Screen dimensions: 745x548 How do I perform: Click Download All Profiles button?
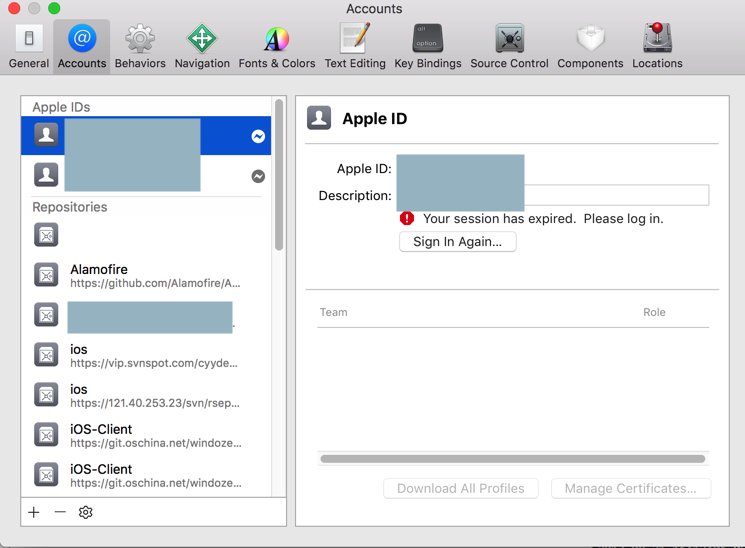[x=461, y=489]
